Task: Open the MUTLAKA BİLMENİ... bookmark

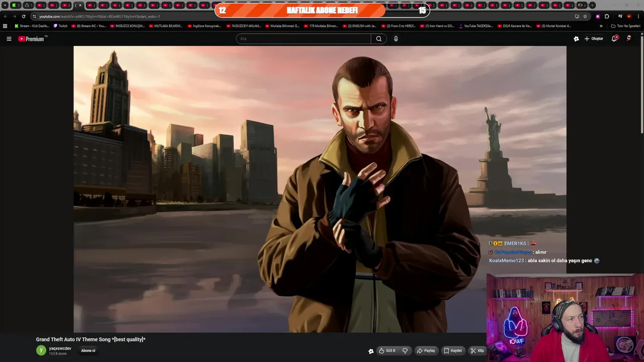Action: (x=166, y=26)
